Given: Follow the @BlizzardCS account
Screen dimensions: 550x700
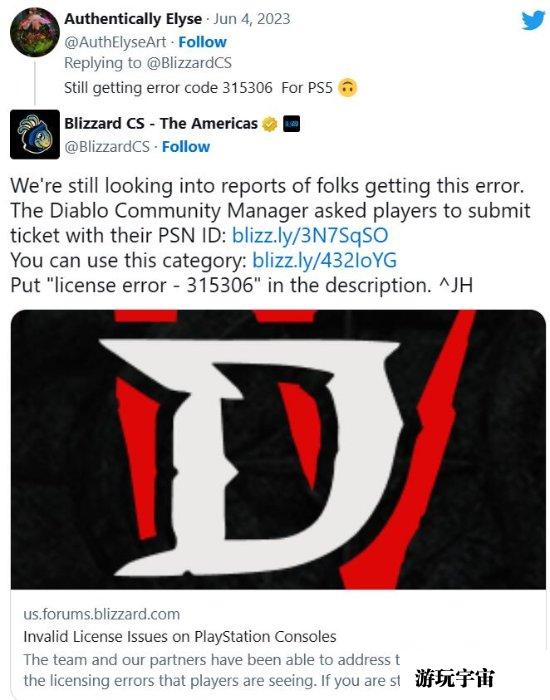Looking at the screenshot, I should coord(186,146).
